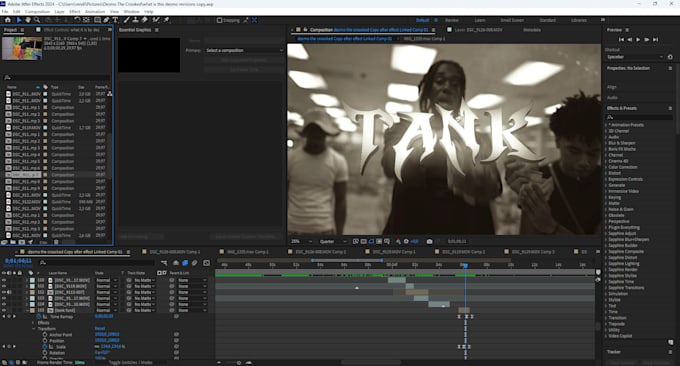Select the Eraser tool
Screen dimensions: 680x366
click(x=144, y=20)
